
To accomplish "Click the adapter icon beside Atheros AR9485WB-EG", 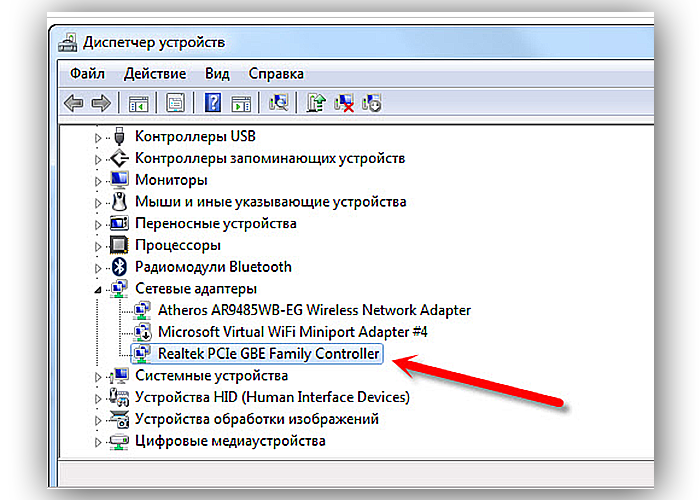I will (142, 310).
